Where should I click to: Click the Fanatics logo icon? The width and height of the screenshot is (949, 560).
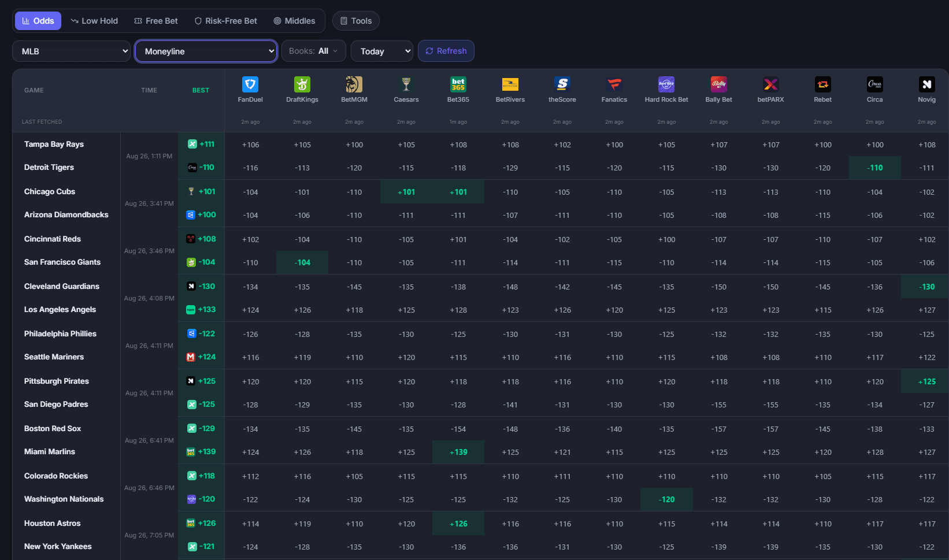coord(614,84)
